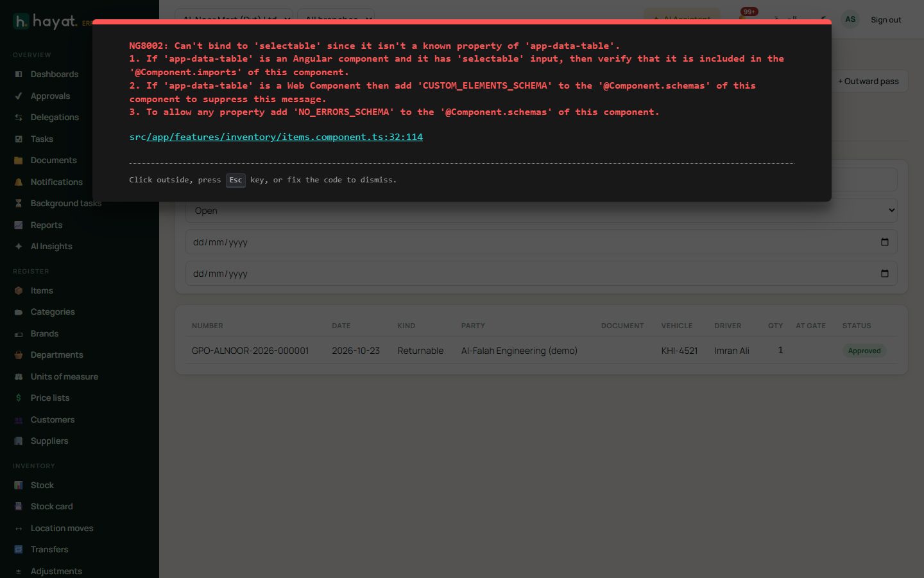Screen dimensions: 924x578
Task: Click the Price lists dollar icon
Action: point(19,398)
